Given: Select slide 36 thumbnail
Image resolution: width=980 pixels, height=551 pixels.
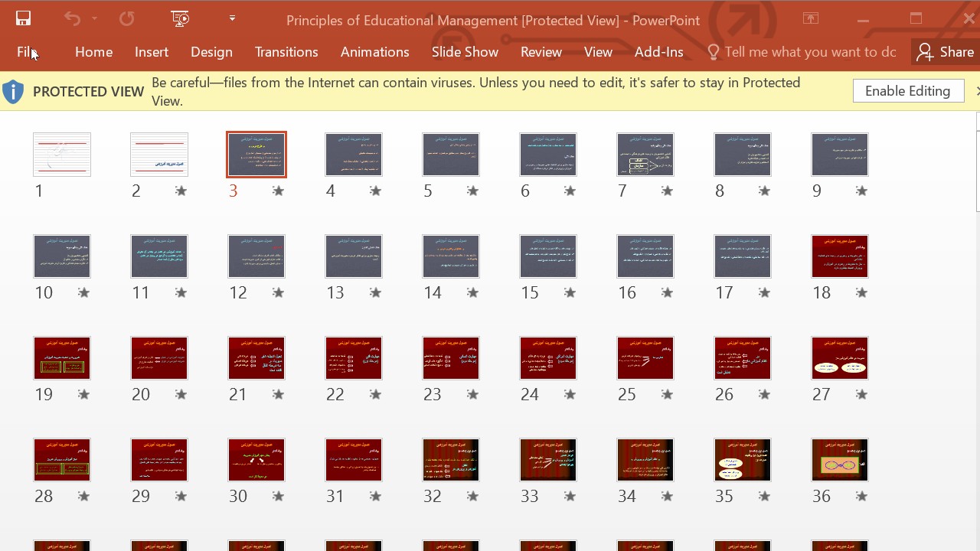Looking at the screenshot, I should click(x=840, y=460).
